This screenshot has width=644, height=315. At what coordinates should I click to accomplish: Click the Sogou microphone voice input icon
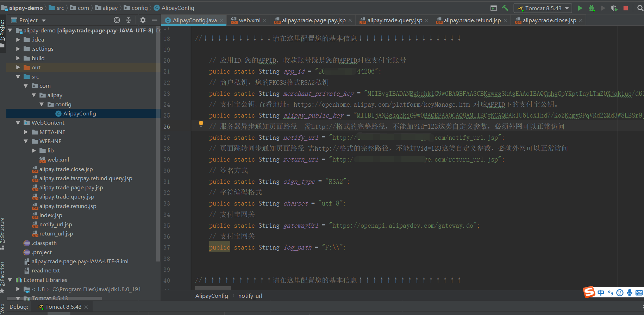[629, 292]
